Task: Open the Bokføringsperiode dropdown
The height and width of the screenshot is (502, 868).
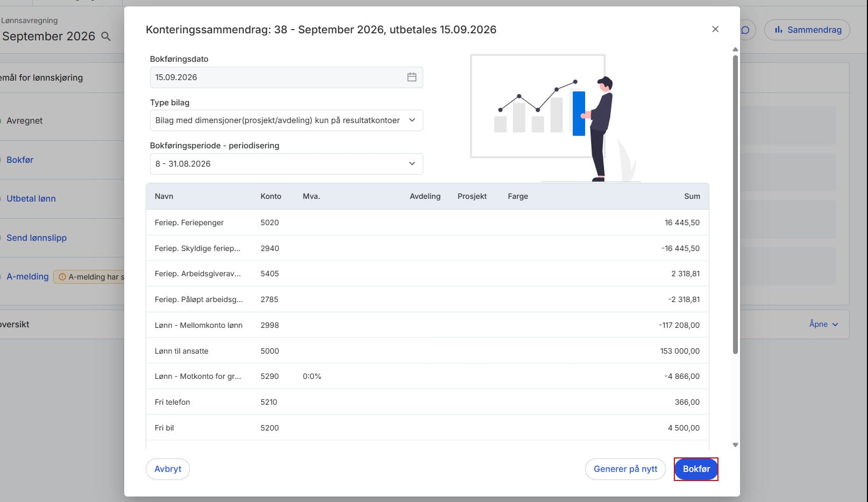Action: coord(286,164)
